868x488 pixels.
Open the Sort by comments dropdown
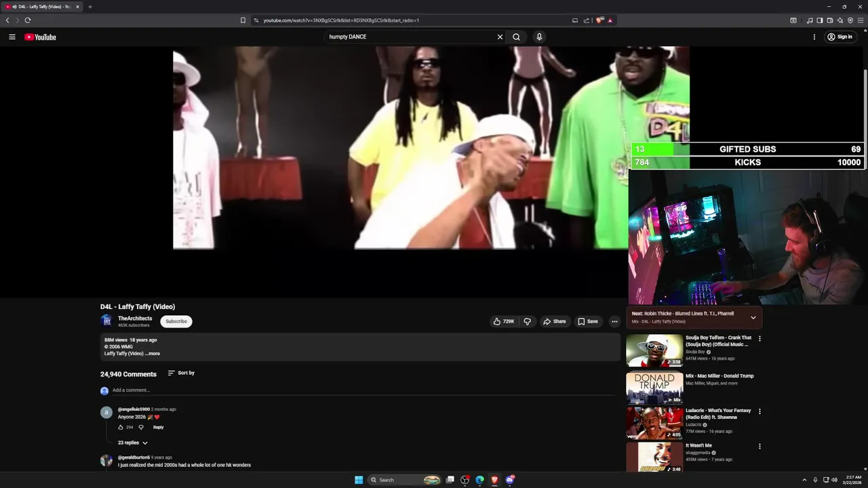click(x=181, y=373)
